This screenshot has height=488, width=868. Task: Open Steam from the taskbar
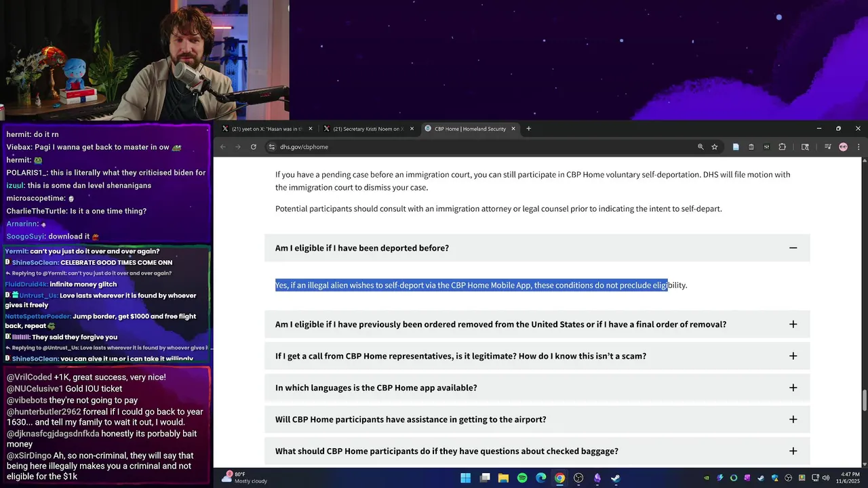point(615,478)
